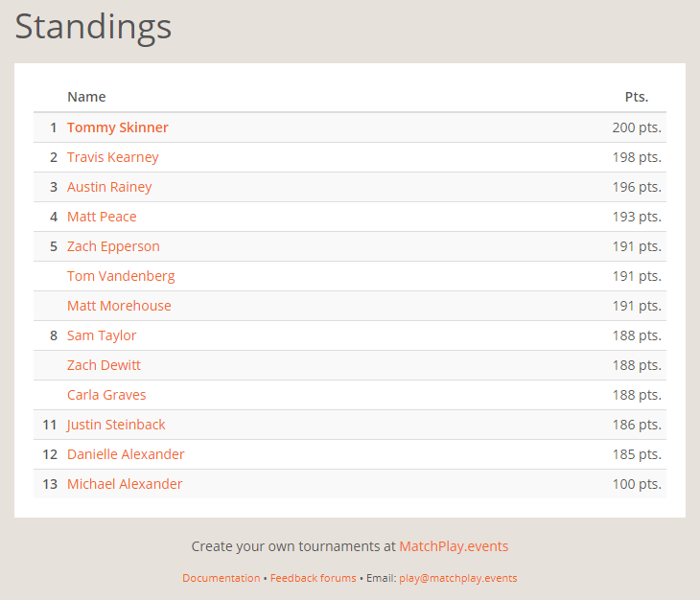Click Tommy Skinner's 200 pts. score
700x600 pixels.
point(637,127)
